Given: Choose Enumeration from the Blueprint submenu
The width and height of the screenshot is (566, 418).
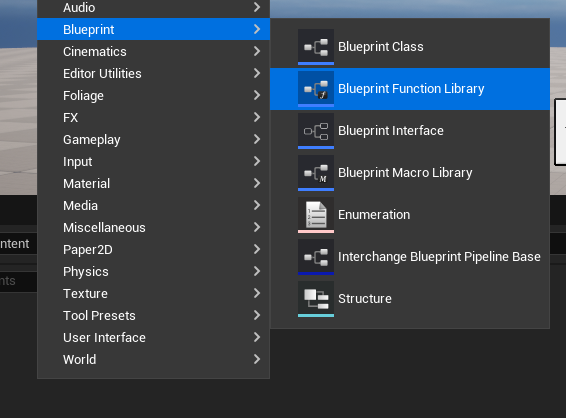Looking at the screenshot, I should tap(410, 215).
